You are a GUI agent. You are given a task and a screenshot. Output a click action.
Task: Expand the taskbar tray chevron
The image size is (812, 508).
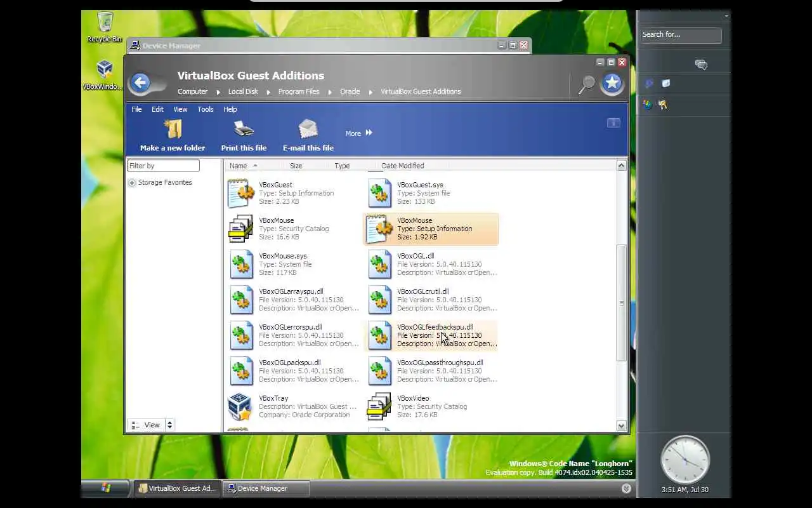click(x=626, y=488)
